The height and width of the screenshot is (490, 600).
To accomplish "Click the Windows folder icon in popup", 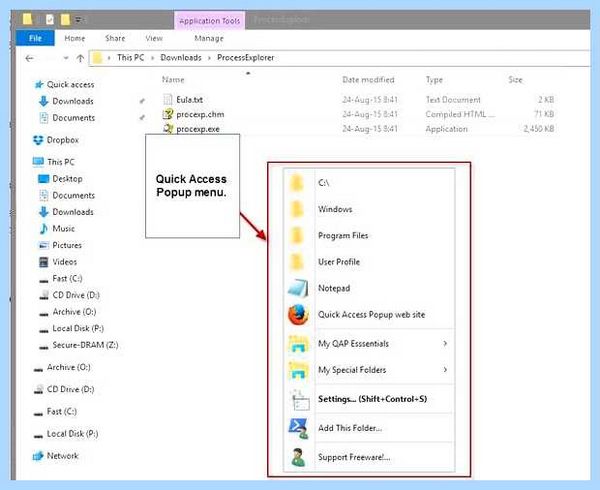I will pyautogui.click(x=297, y=209).
